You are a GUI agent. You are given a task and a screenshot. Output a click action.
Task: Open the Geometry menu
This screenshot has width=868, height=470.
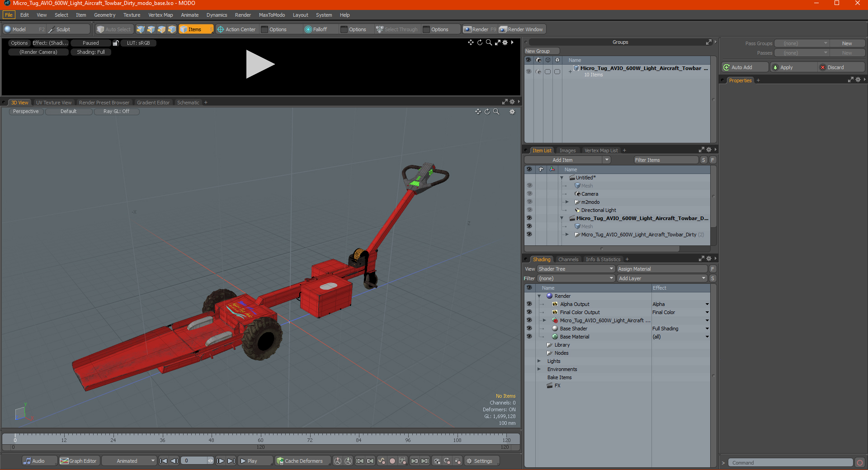(104, 15)
